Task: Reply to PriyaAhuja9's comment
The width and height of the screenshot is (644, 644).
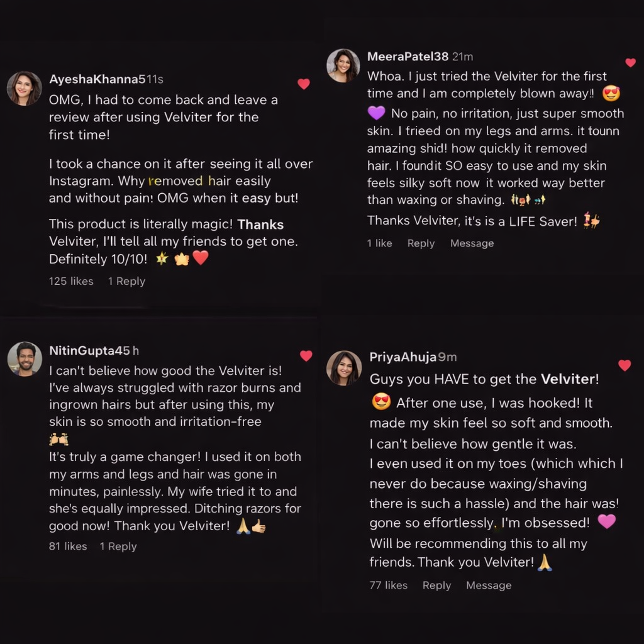Action: (x=436, y=586)
